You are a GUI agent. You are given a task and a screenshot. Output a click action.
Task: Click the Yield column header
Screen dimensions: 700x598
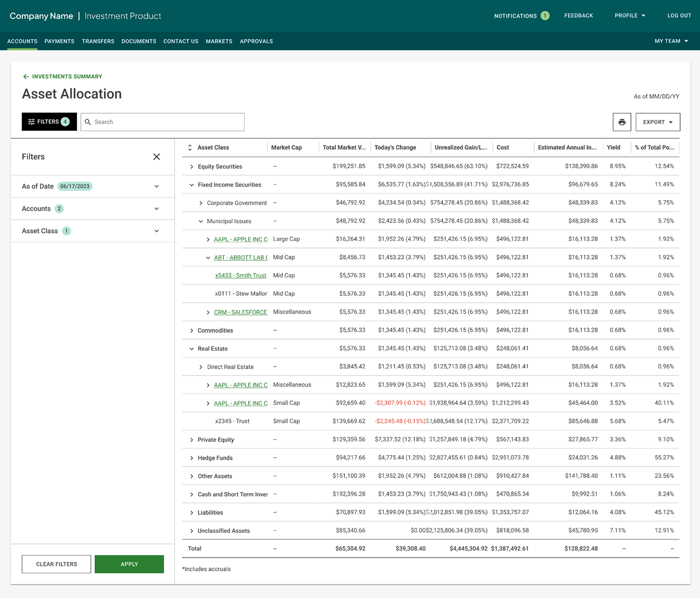pos(613,147)
